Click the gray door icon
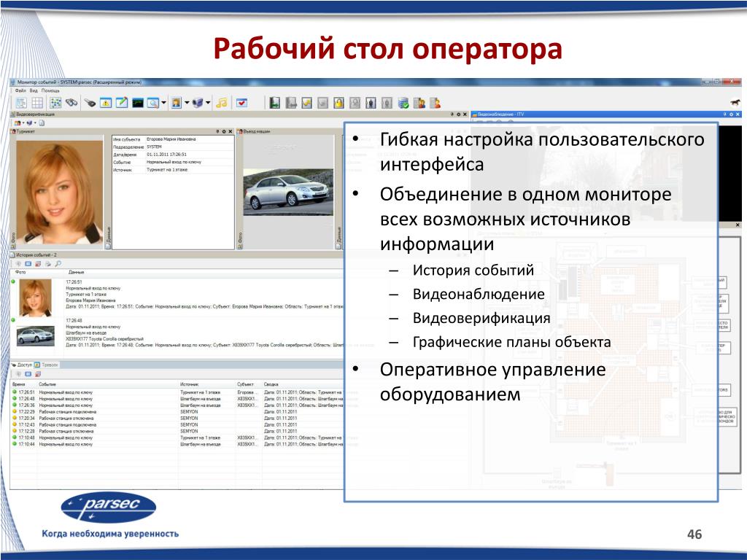This screenshot has height=560, width=747. click(x=290, y=102)
